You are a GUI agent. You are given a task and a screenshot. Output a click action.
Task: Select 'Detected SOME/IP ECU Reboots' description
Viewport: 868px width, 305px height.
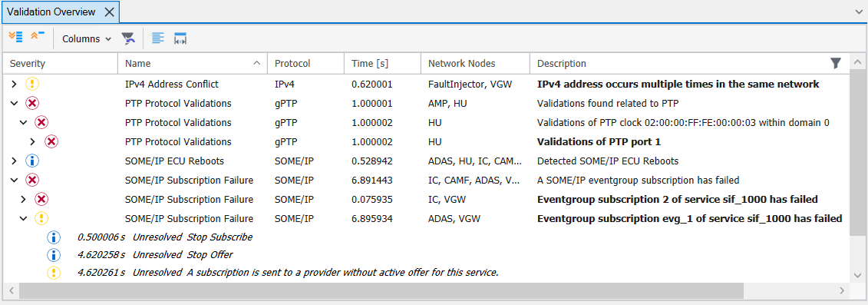pyautogui.click(x=608, y=161)
